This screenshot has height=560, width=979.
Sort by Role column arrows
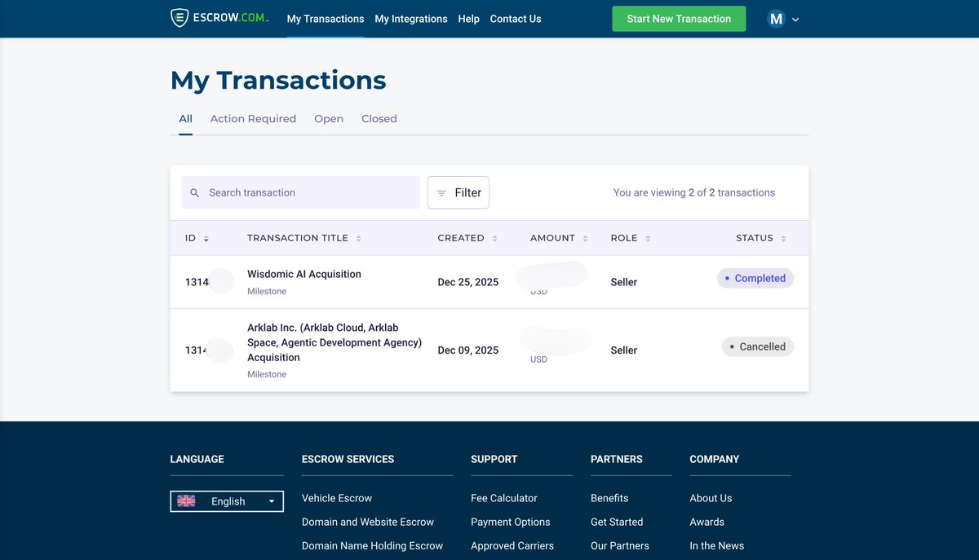648,239
